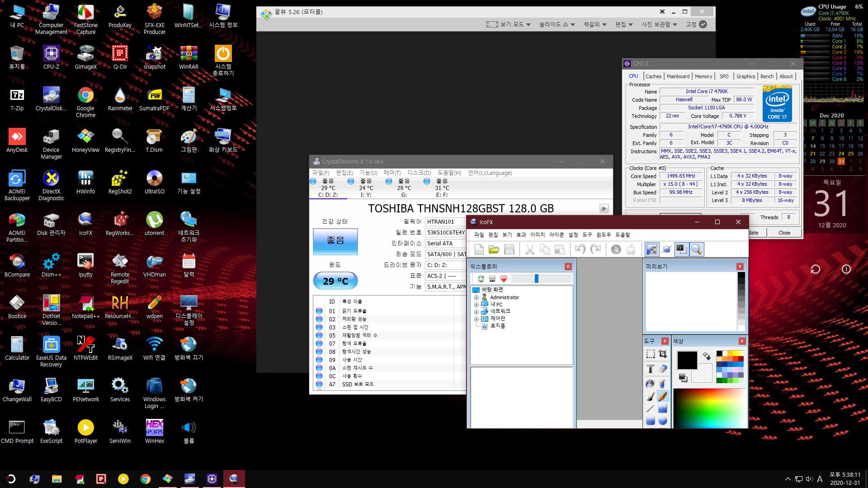Switch to the Mainboard tab in CPU-Z

[678, 76]
